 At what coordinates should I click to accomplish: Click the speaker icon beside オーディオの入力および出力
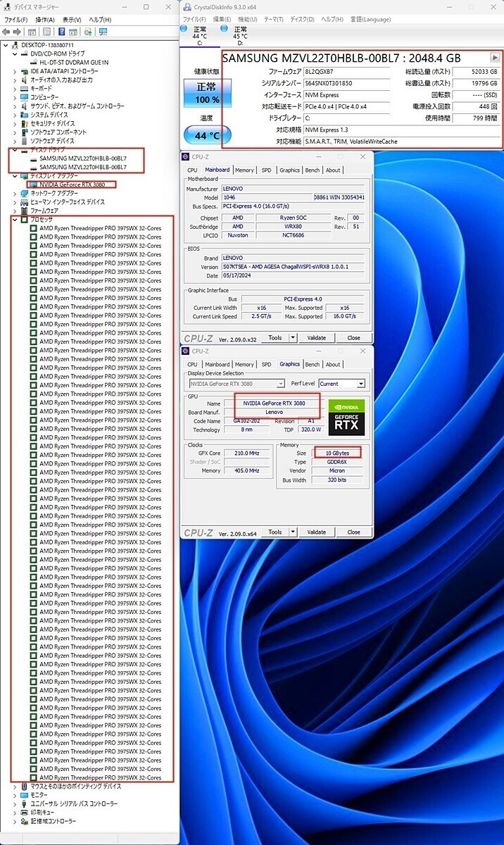tap(24, 80)
